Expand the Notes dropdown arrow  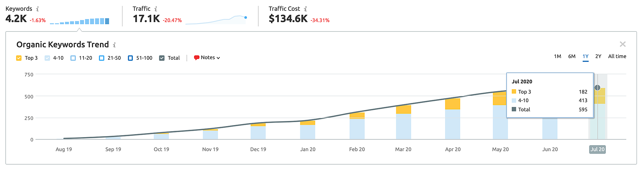coord(218,58)
